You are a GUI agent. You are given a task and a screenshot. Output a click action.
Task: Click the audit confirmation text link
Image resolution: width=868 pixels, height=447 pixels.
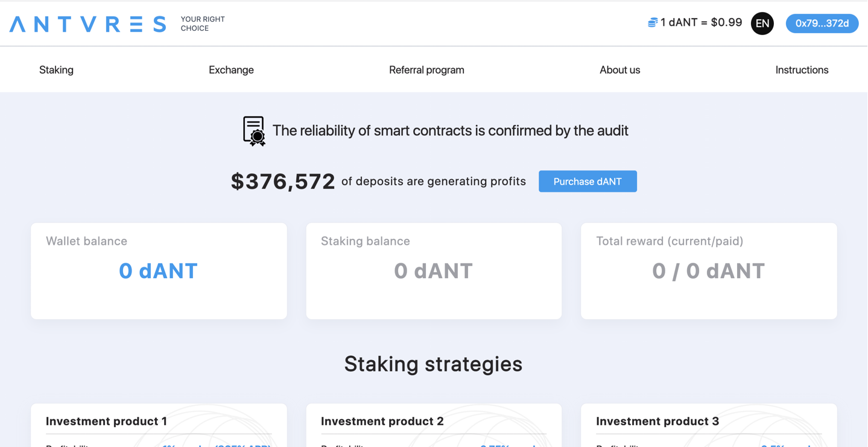tap(450, 131)
